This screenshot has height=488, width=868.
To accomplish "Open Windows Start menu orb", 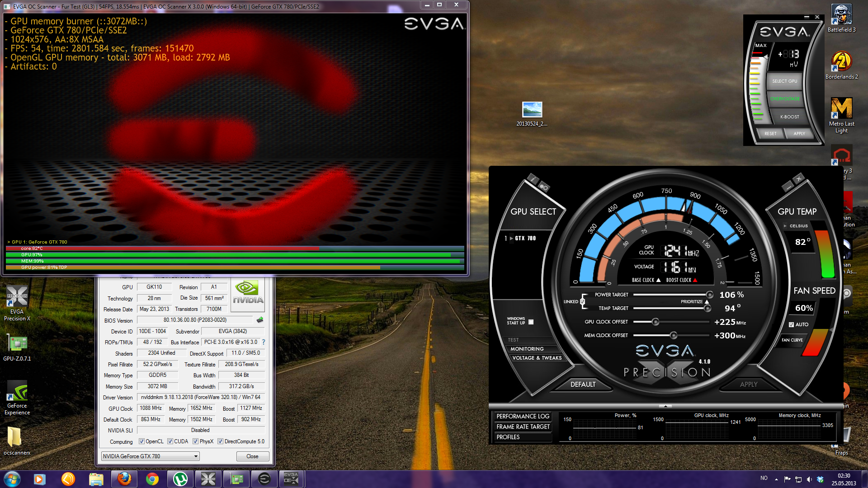I will coord(12,479).
